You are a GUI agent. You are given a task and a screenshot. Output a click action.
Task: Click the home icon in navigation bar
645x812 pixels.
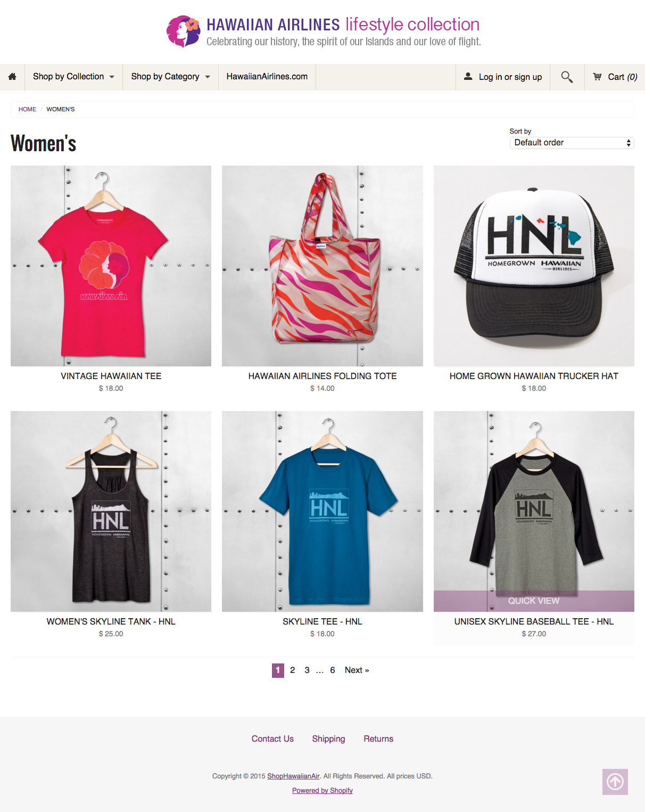(12, 77)
